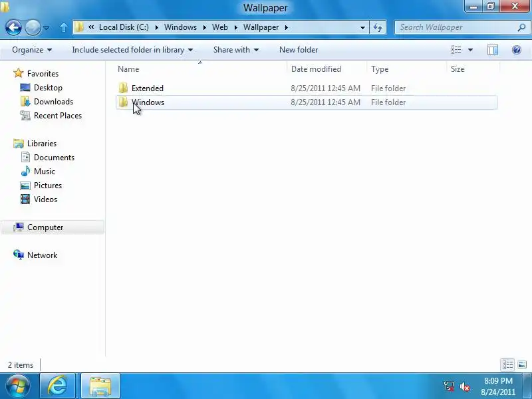This screenshot has height=399, width=532.
Task: Sort by the Size column header
Action: tap(473, 69)
